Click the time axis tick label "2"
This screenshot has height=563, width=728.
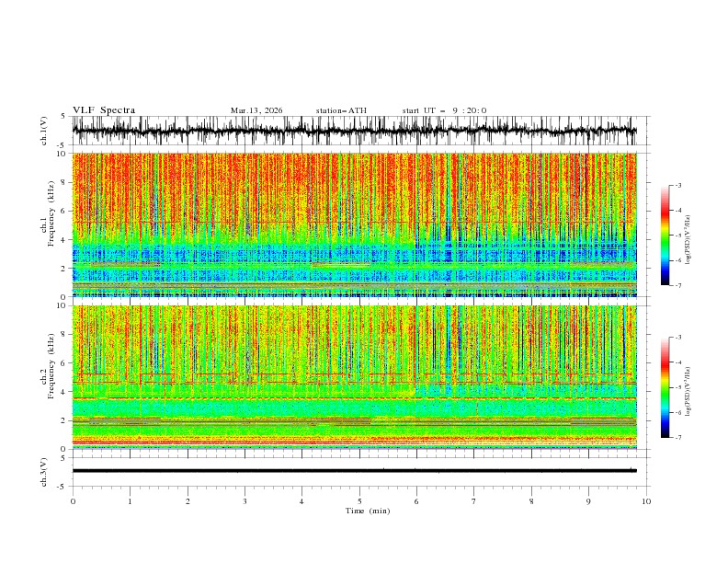coord(188,501)
